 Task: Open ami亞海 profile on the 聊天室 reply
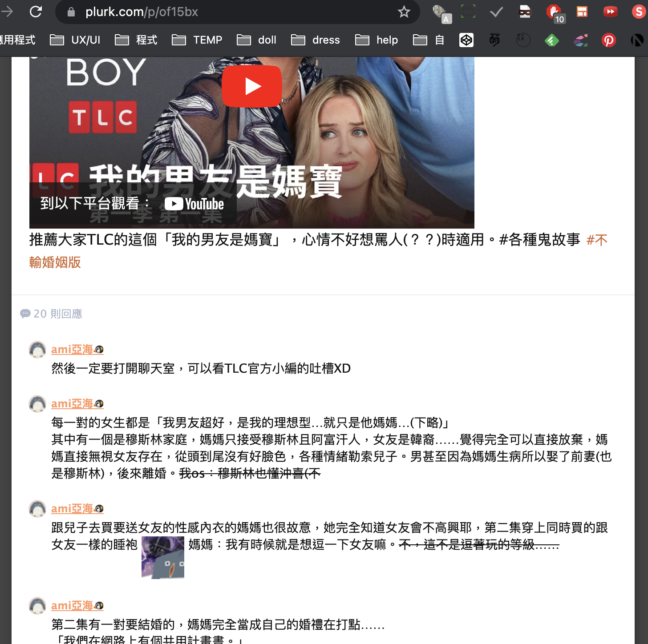click(77, 350)
